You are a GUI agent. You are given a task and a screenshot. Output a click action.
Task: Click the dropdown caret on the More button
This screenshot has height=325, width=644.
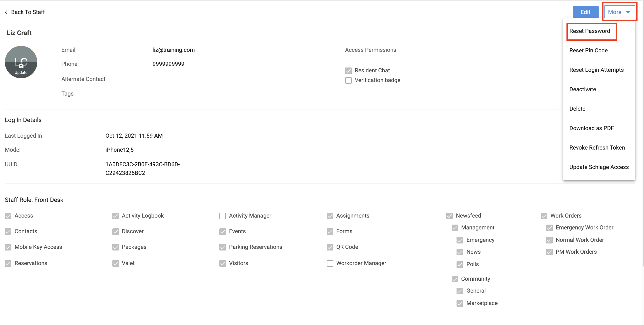[x=628, y=12]
